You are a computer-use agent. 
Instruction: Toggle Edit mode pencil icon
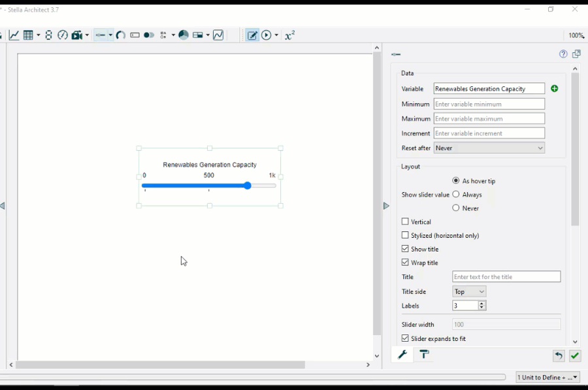[x=252, y=35]
